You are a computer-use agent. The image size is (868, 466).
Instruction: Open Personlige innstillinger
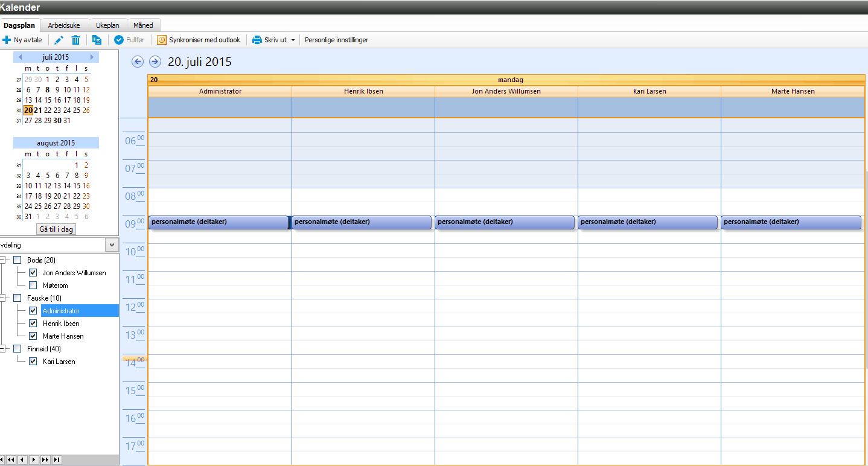coord(336,40)
